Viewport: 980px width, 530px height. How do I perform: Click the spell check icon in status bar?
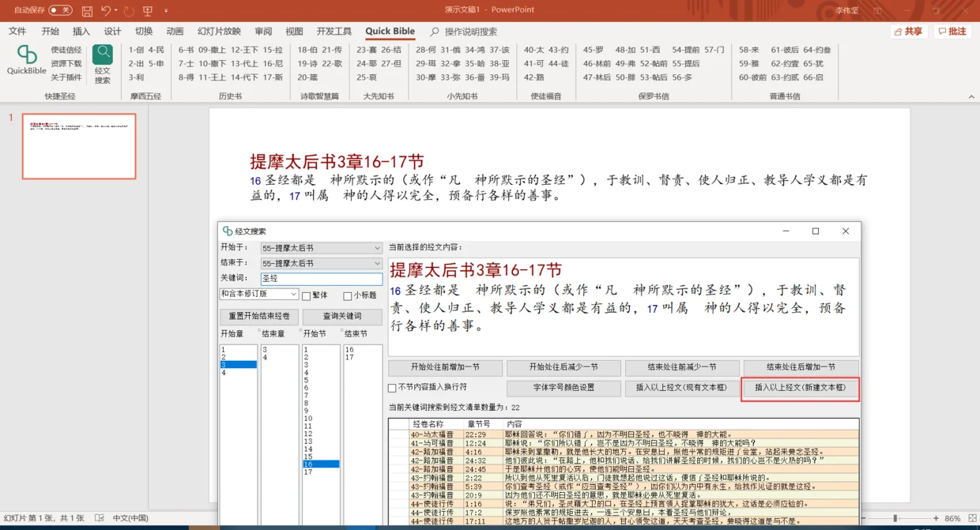coord(100,518)
